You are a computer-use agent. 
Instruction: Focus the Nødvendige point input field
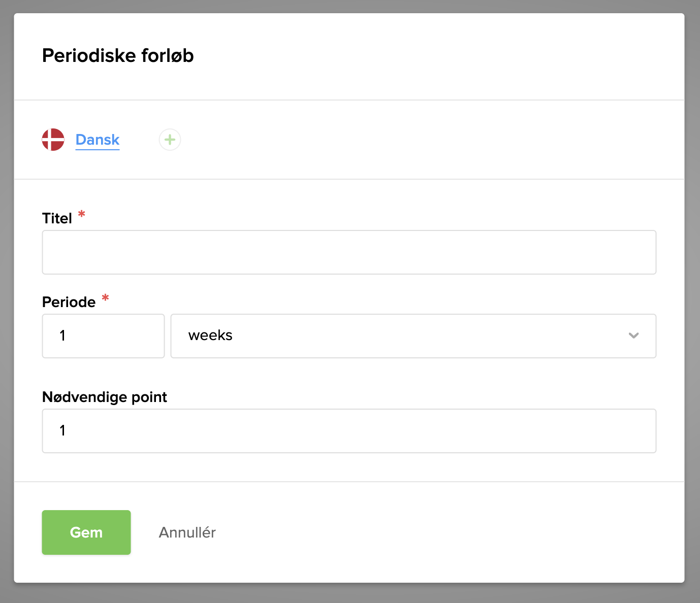(x=349, y=431)
